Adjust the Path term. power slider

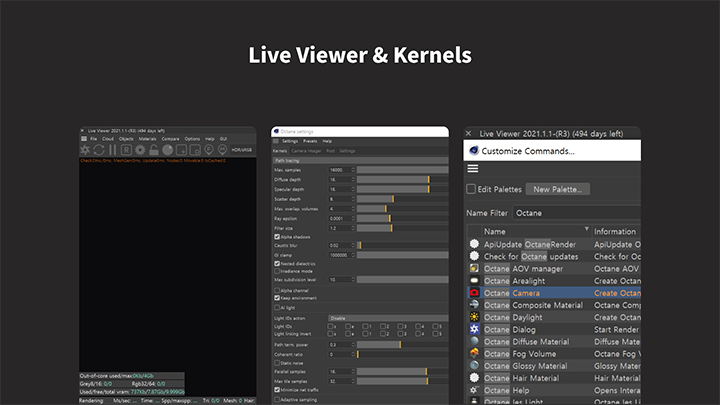tap(403, 344)
